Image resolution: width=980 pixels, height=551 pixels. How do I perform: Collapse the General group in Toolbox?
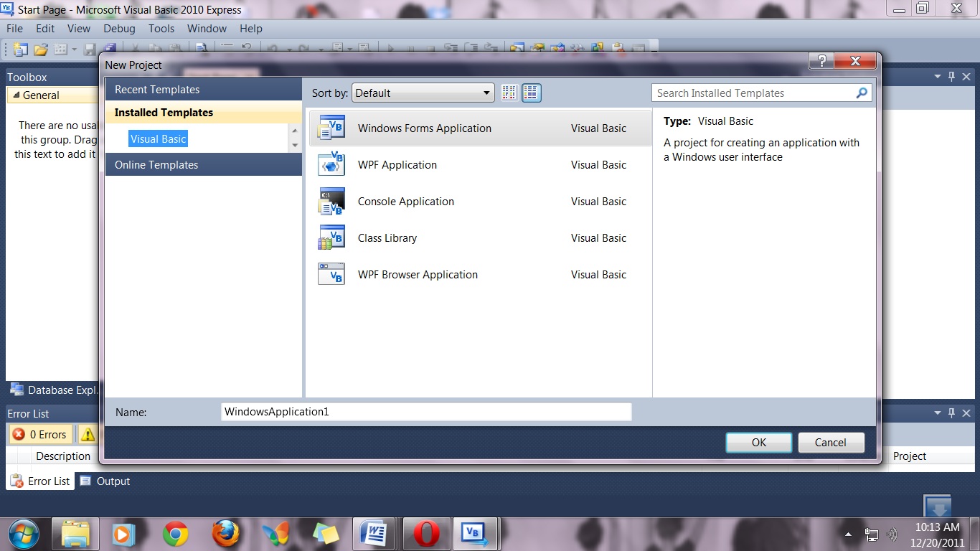click(15, 95)
